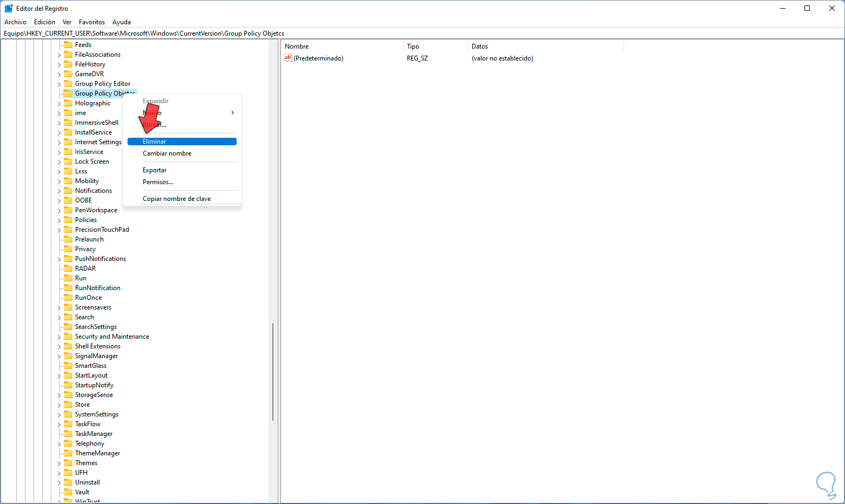
Task: Expand the Internet Settings key
Action: (59, 143)
